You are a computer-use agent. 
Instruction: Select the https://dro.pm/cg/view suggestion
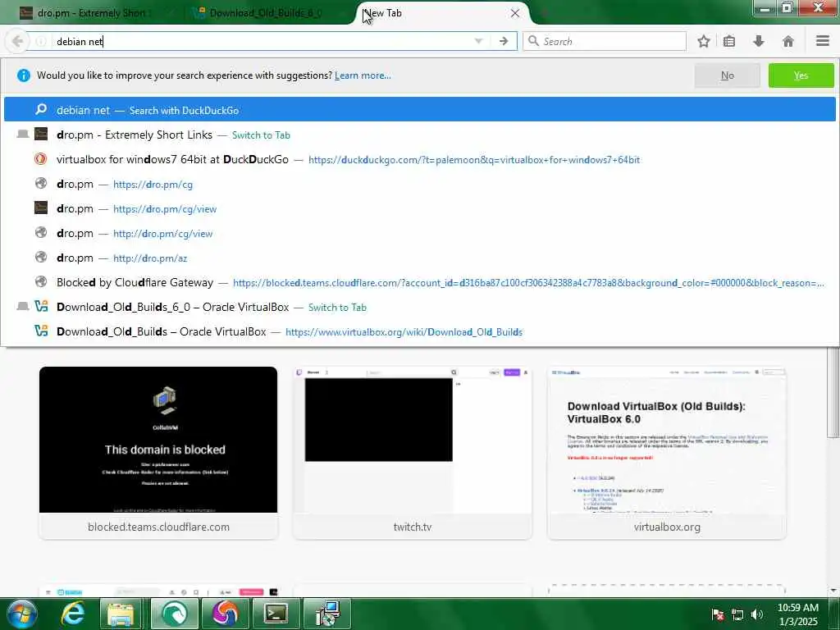(419, 208)
